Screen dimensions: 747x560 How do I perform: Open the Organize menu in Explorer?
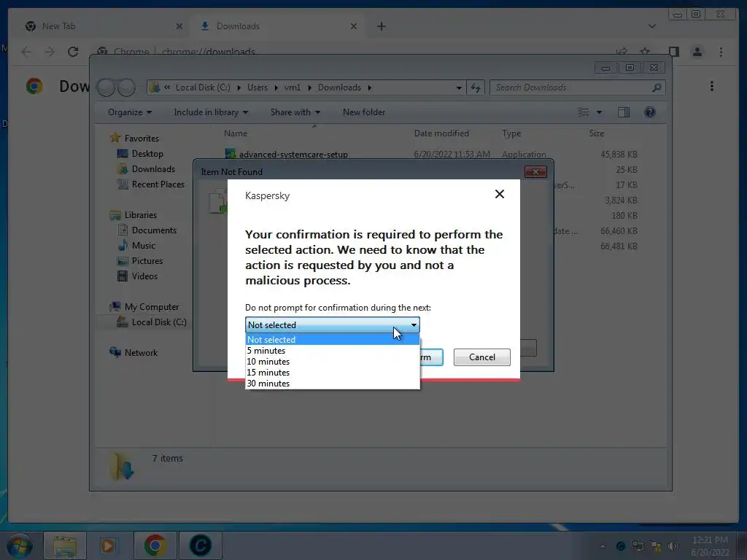130,112
